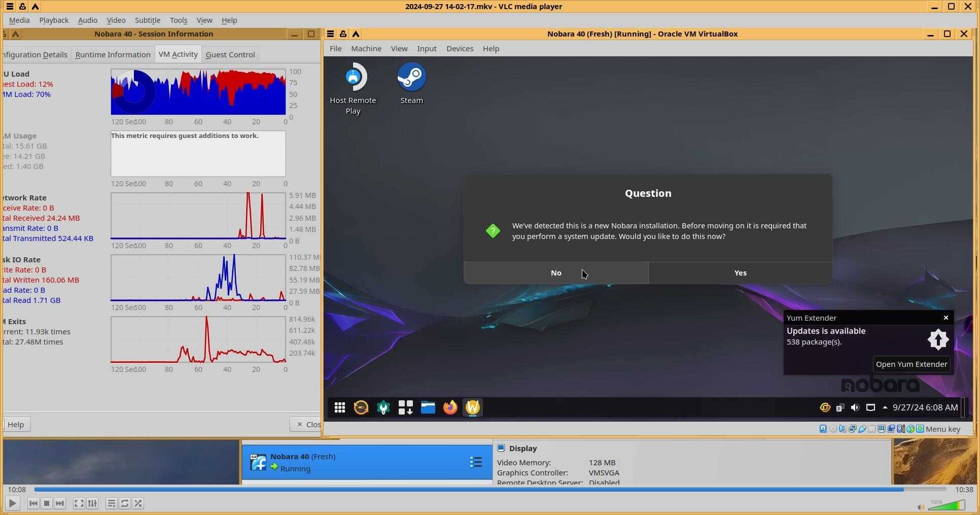This screenshot has width=980, height=515.
Task: Open VLC Tools menu
Action: (179, 20)
